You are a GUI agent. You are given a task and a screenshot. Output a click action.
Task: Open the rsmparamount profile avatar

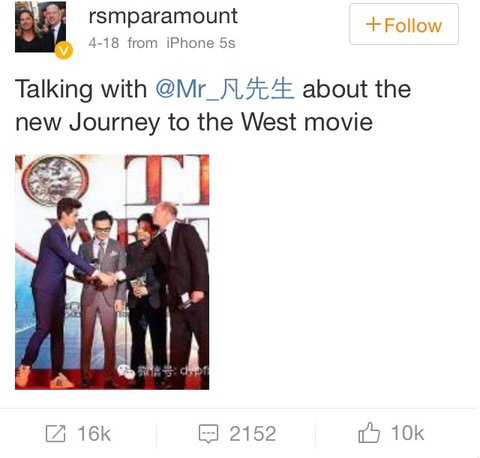(x=40, y=27)
